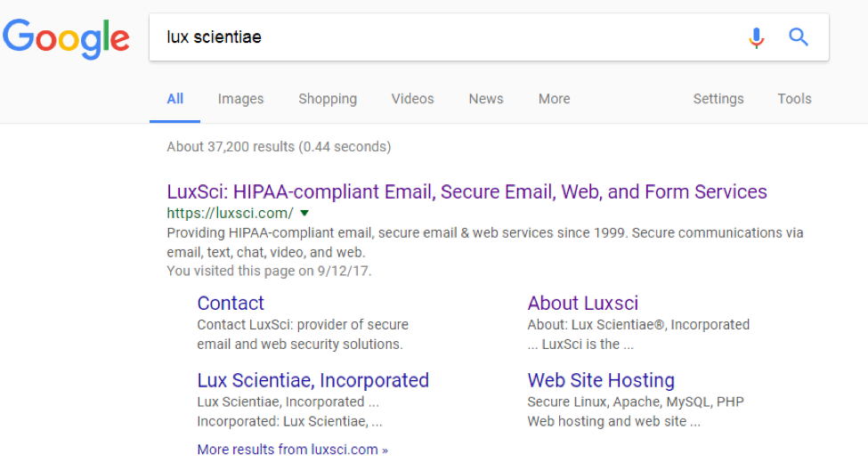
Task: Open the Lux Scientiae, Incorporated sitelink
Action: (x=313, y=380)
